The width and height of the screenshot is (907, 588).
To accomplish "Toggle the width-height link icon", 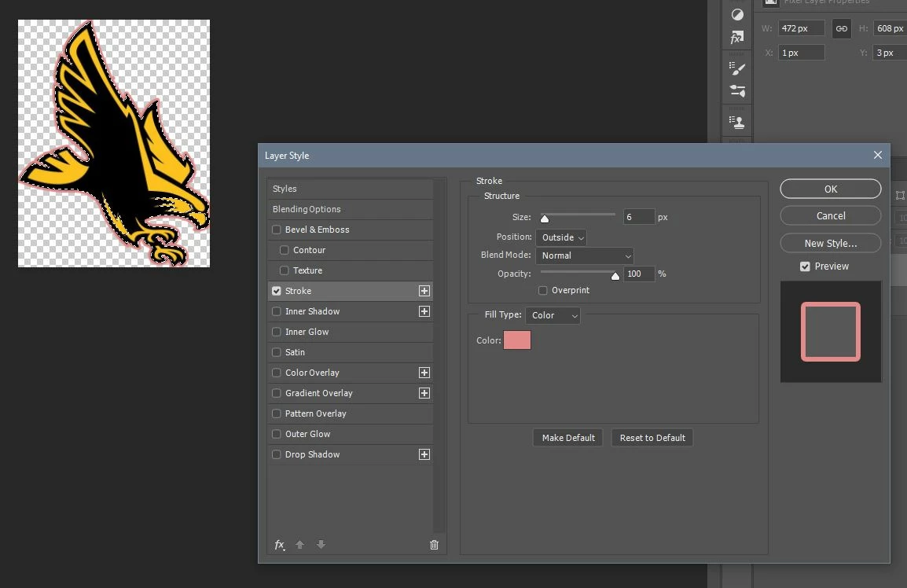I will (842, 28).
